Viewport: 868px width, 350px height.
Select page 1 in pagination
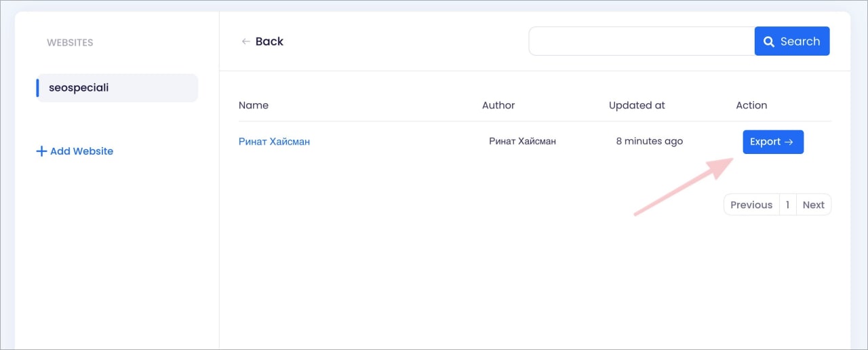coord(788,205)
